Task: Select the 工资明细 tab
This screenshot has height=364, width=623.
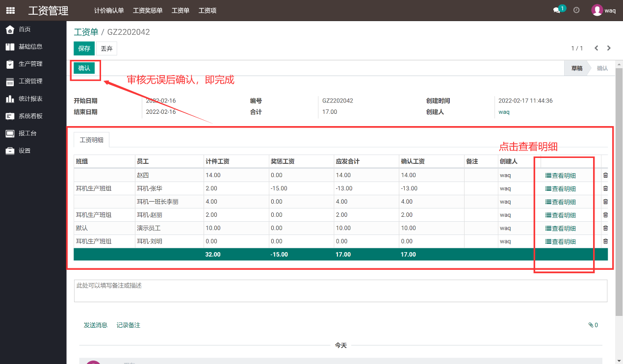Action: [x=92, y=140]
